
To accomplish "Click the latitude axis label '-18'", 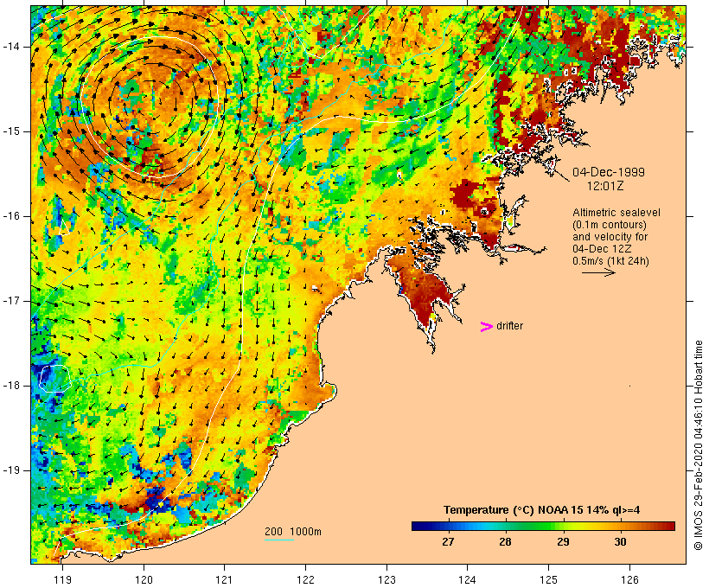I will pos(11,386).
